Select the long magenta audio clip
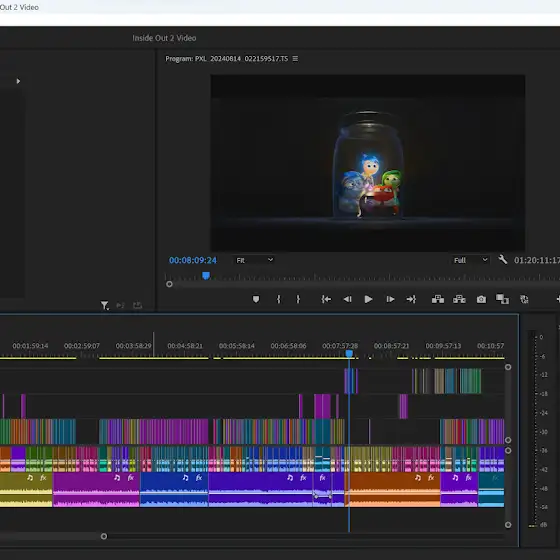560x560 pixels. [96, 490]
